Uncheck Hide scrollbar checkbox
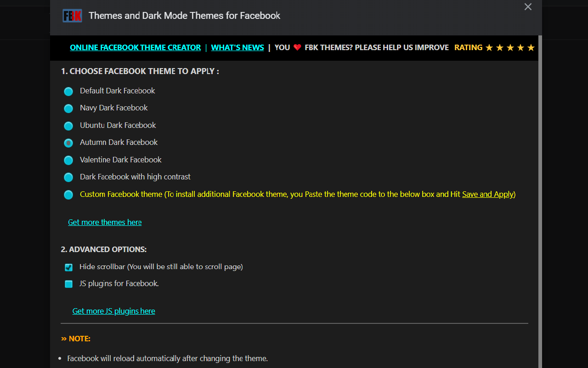This screenshot has height=368, width=588. pyautogui.click(x=69, y=267)
